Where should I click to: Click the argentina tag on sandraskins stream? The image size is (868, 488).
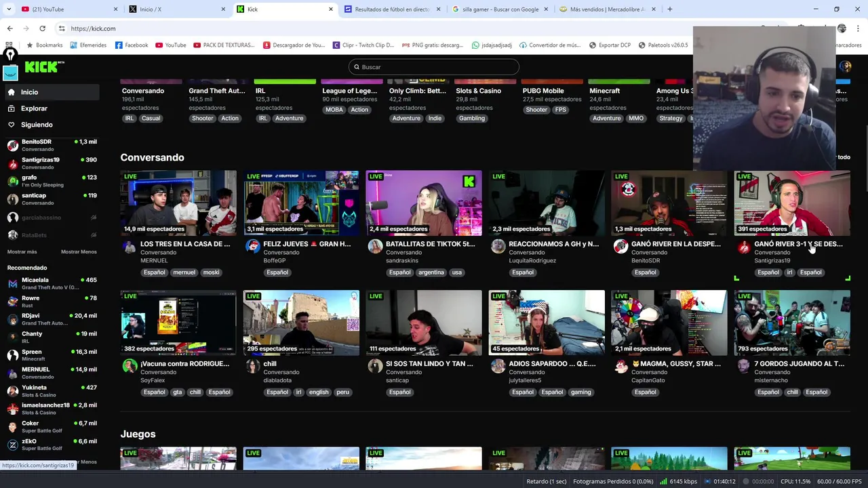(431, 272)
